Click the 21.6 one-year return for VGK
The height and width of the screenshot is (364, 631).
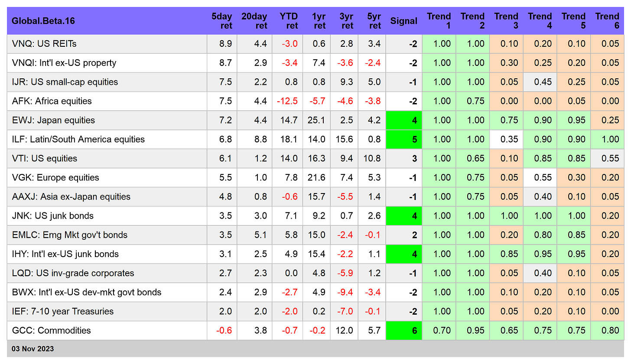(x=316, y=177)
